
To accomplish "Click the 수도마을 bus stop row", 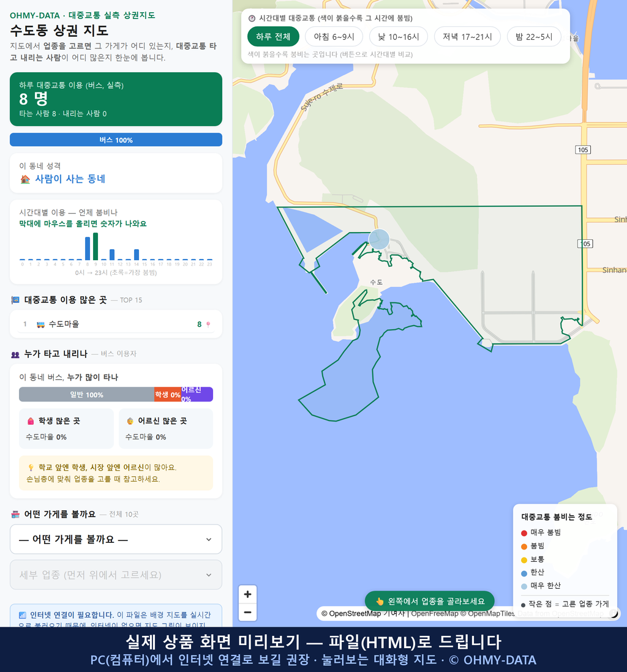I will tap(116, 324).
